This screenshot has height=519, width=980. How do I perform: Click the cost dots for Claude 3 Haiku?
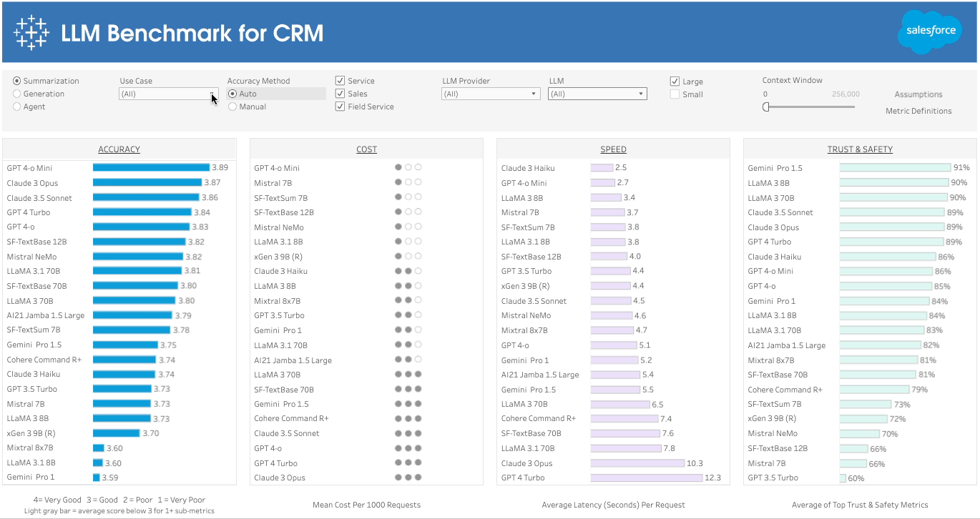pyautogui.click(x=408, y=271)
